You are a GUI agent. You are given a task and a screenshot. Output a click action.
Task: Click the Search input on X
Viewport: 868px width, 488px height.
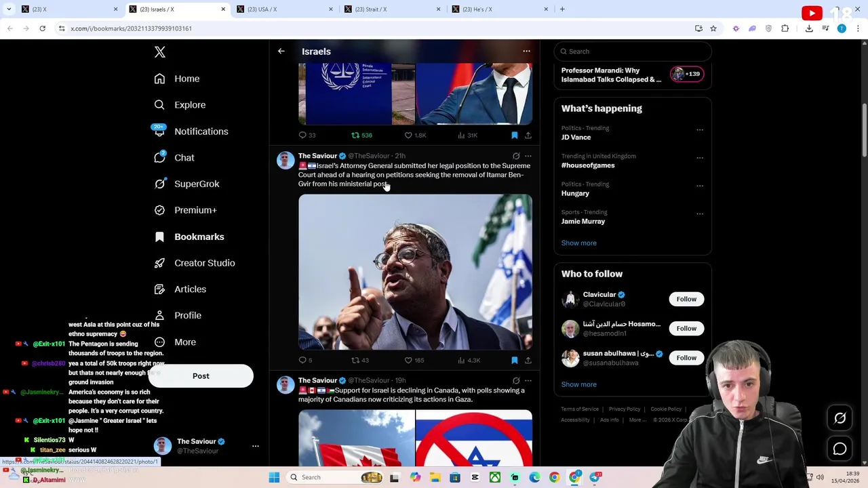coord(633,52)
